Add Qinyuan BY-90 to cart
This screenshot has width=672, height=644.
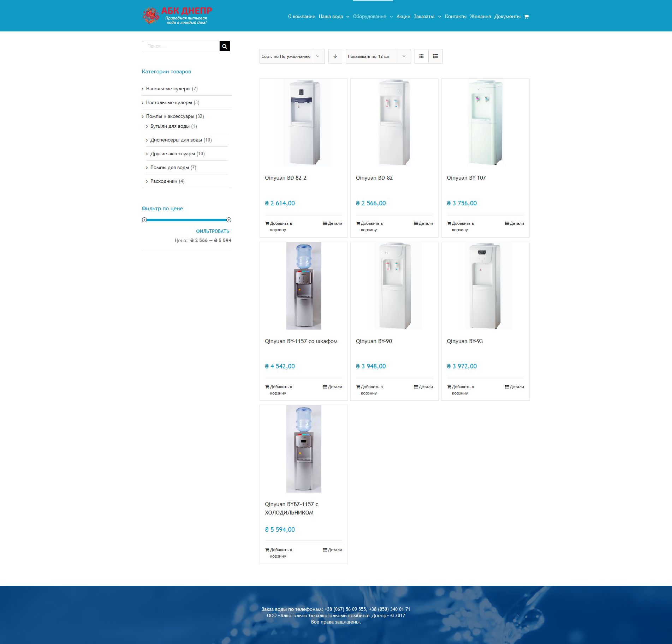[369, 390]
